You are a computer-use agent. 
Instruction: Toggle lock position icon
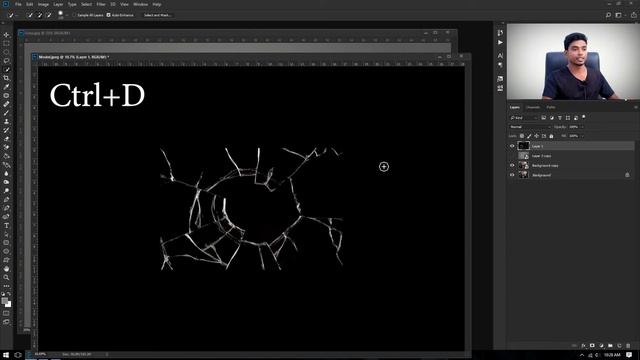536,136
